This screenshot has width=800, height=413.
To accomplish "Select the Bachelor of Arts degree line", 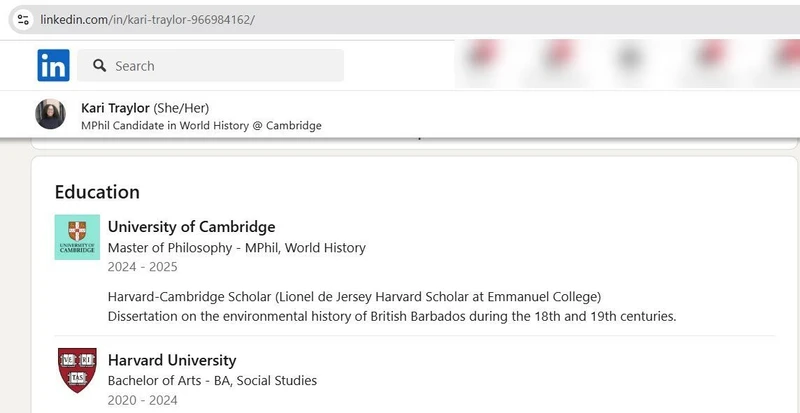I will click(x=212, y=380).
